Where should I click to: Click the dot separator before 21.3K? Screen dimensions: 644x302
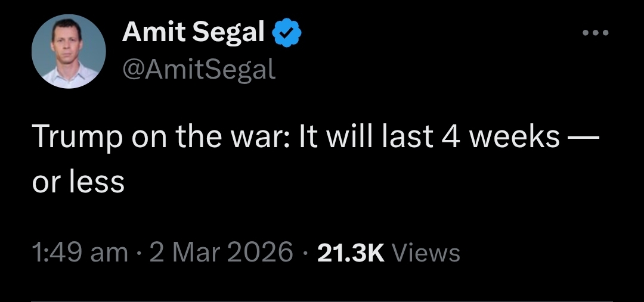pos(305,253)
